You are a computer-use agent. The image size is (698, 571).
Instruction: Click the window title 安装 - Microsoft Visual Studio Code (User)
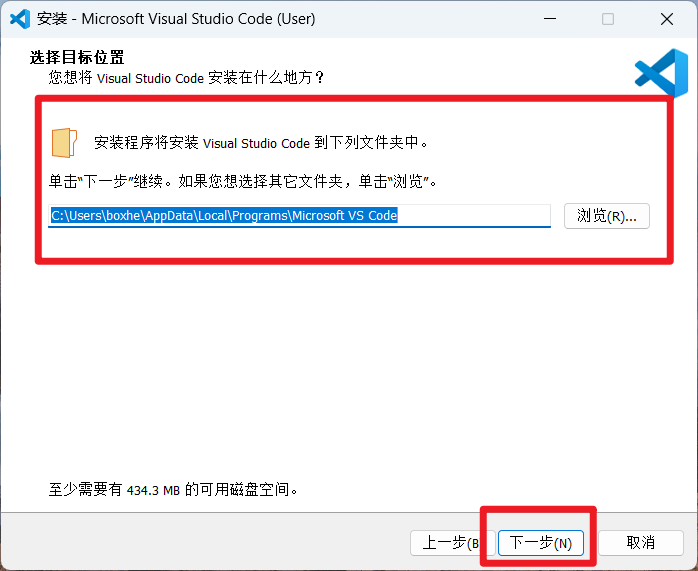[x=176, y=19]
